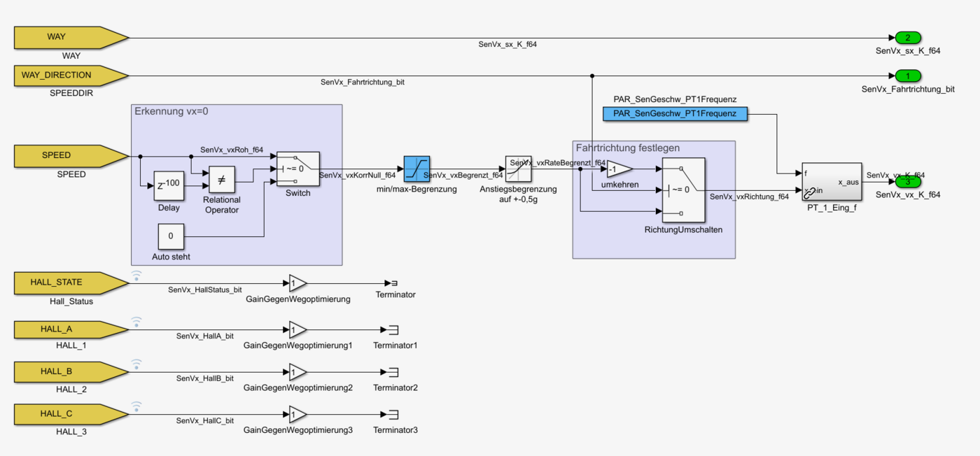Click the signal logging badge on HALL_B
This screenshot has width=980, height=456.
136,364
